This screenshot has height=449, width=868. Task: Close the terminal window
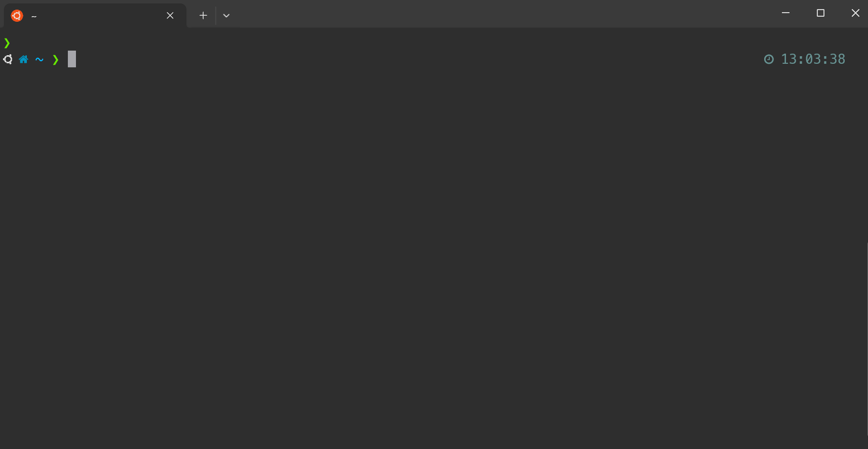855,13
